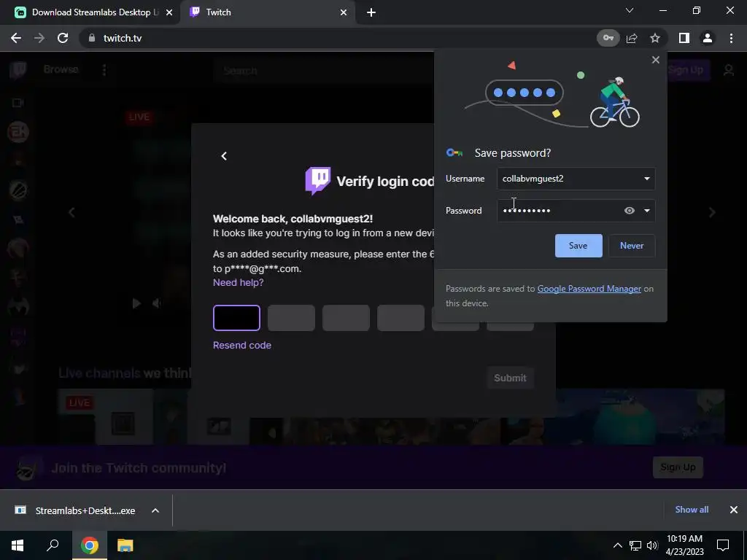
Task: Click the browser forward arrow
Action: [x=39, y=38]
